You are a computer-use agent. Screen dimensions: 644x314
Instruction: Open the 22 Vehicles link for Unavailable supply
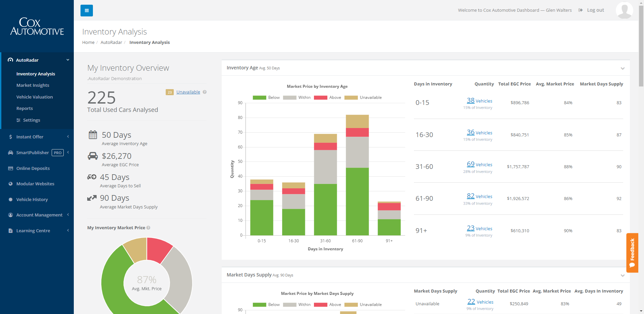pyautogui.click(x=480, y=301)
